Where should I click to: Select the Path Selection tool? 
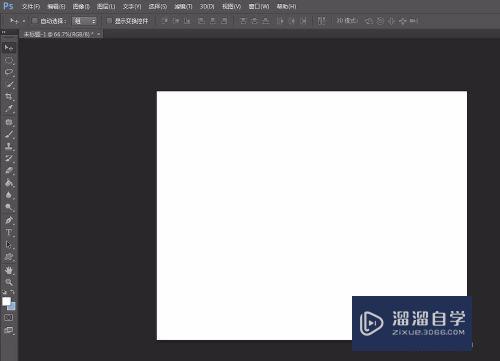(x=9, y=245)
